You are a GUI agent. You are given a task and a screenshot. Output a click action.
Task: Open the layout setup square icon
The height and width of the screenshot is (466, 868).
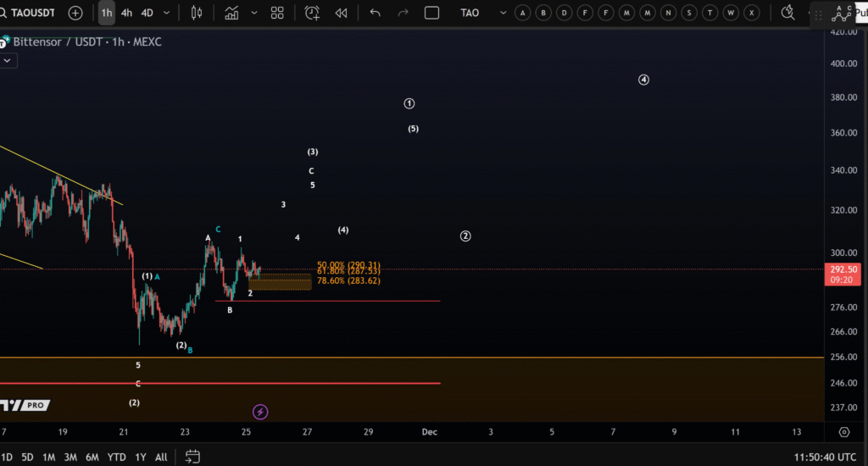(431, 13)
